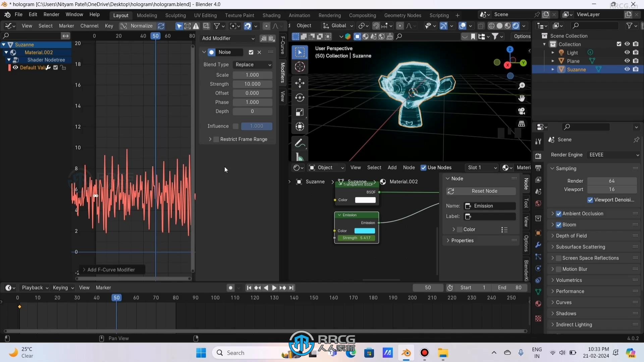Click the Reset Node button
The height and width of the screenshot is (362, 644).
(x=481, y=191)
